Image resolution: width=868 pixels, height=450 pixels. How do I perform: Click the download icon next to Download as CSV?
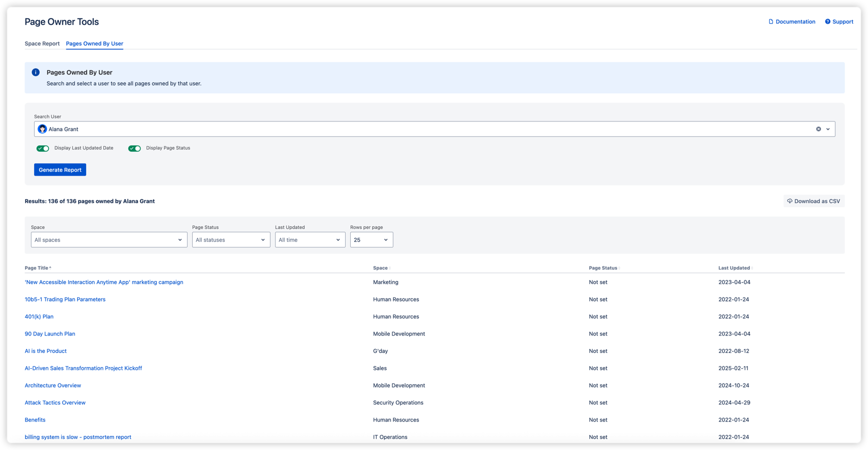point(789,201)
